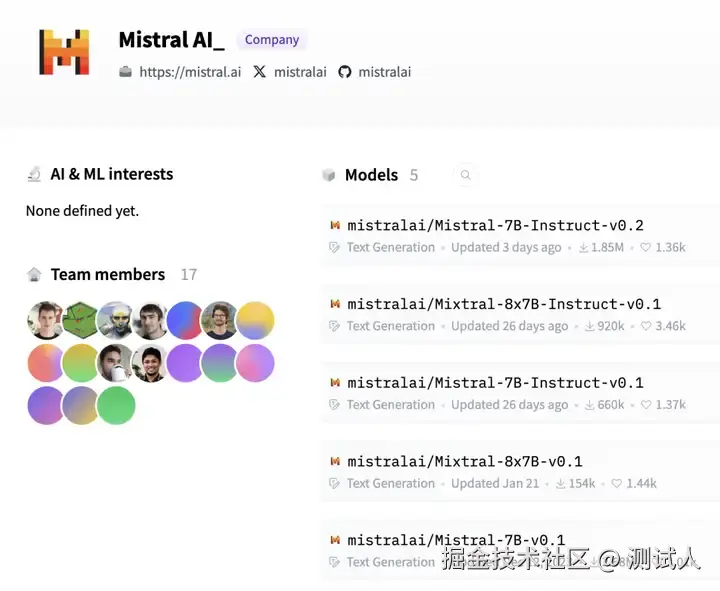Open mistralai/Mistral-7B-Instruct-v0.2 model
This screenshot has height=591, width=720.
495,225
